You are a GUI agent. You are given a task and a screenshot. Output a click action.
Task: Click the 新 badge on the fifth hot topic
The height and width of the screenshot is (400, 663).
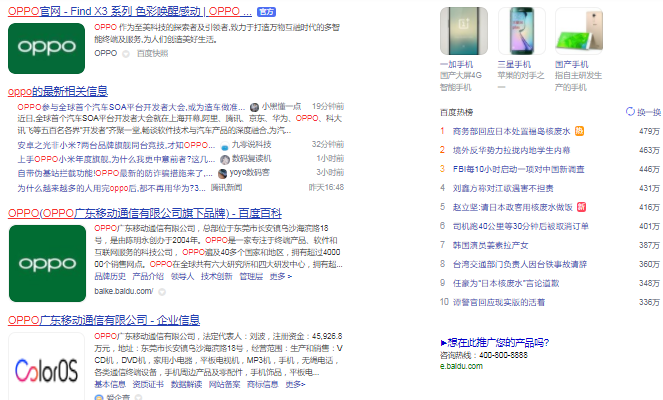[581, 207]
